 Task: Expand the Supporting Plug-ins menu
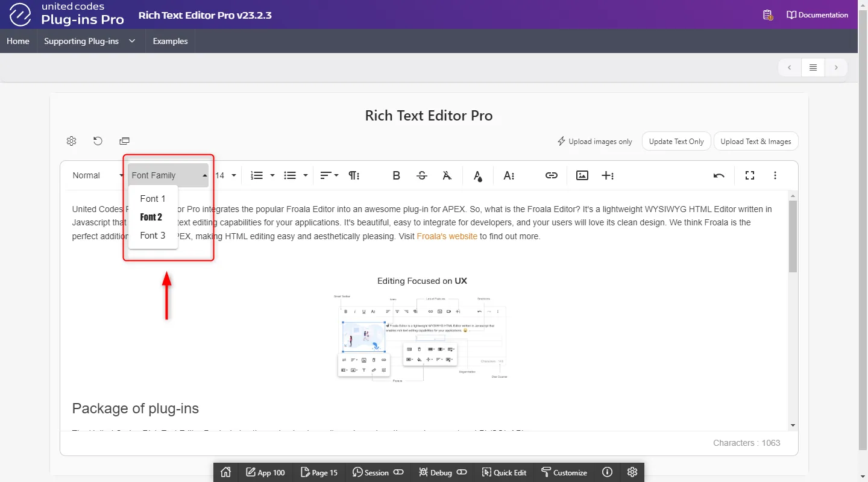(x=90, y=41)
